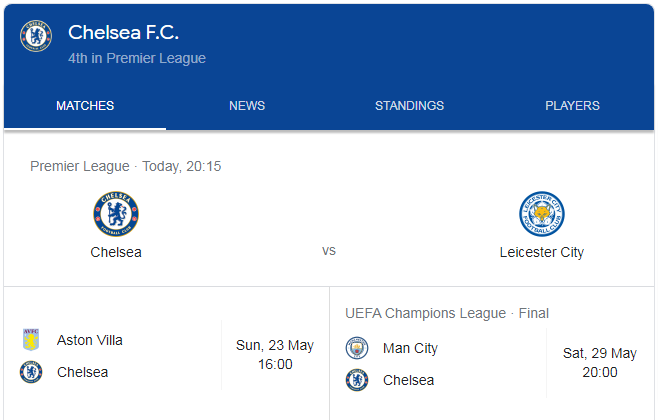
Task: Click '4th in Premier League' subtitle
Action: 137,58
